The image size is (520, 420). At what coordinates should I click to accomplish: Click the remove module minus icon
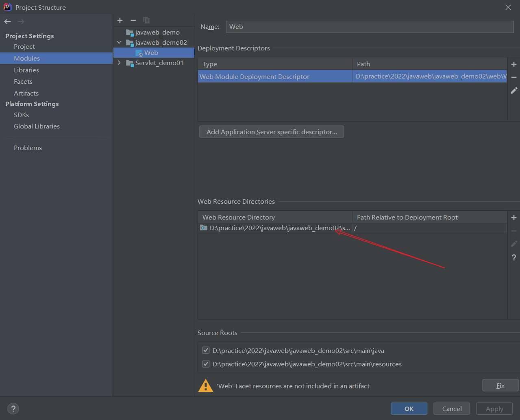(133, 20)
